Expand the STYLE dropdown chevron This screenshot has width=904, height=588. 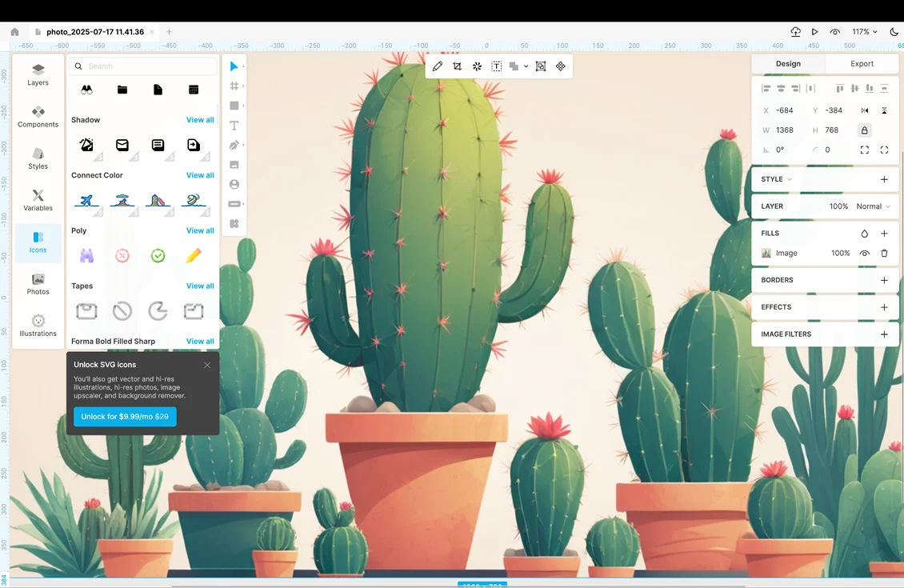pyautogui.click(x=790, y=180)
